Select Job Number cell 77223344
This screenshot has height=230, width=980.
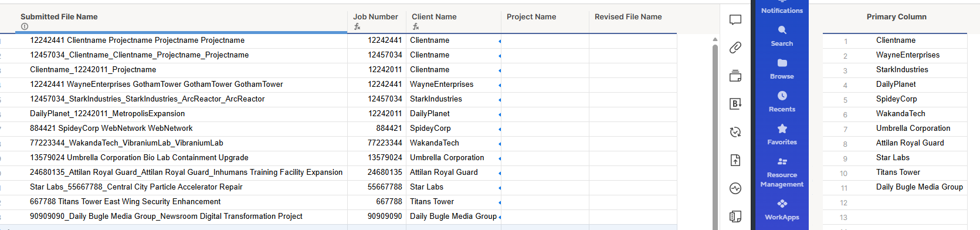(x=377, y=143)
